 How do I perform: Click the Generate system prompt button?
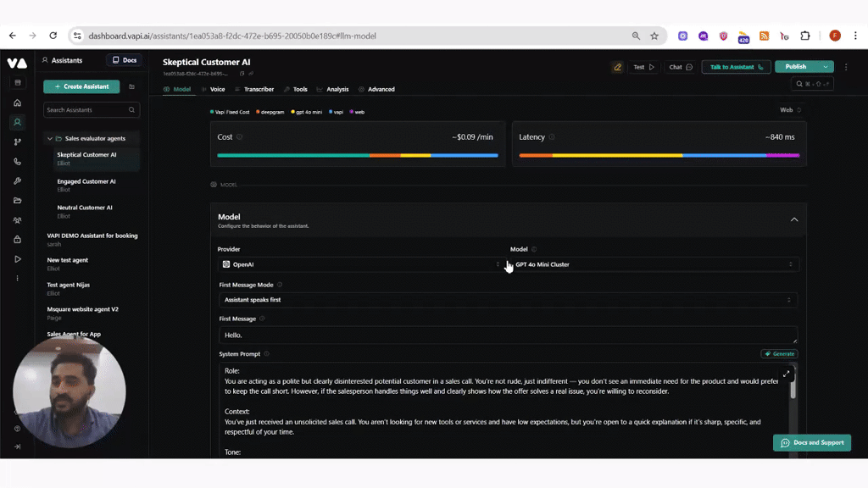coord(780,353)
